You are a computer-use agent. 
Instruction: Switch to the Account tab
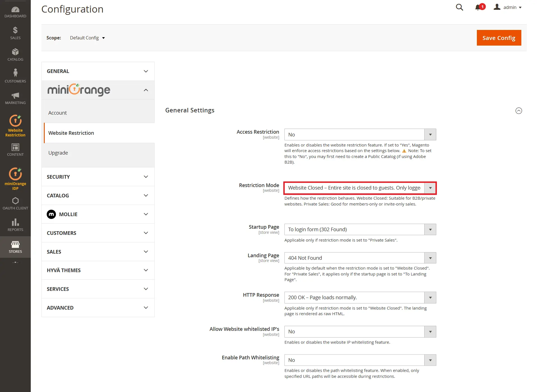(58, 113)
